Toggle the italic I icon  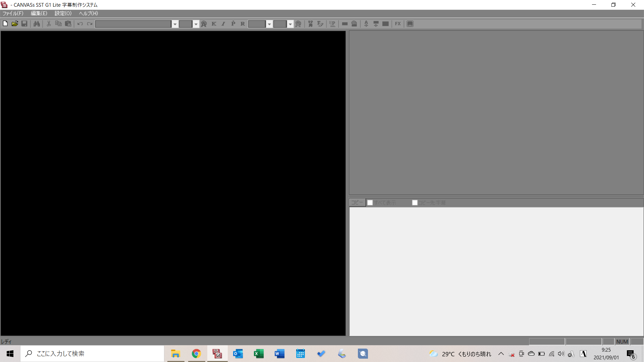223,24
